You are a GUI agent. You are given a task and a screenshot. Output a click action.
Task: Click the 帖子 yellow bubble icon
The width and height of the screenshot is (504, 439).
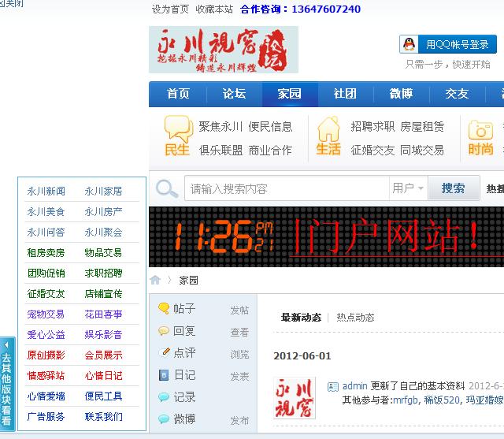pos(164,308)
